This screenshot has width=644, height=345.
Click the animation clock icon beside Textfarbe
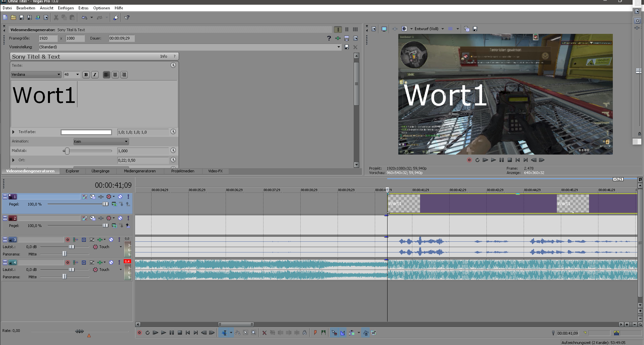click(173, 132)
